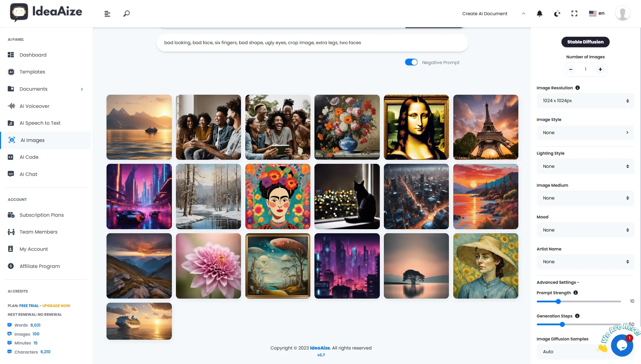Collapse sidebar with hamburger icon
Image resolution: width=641 pixels, height=364 pixels.
click(107, 14)
